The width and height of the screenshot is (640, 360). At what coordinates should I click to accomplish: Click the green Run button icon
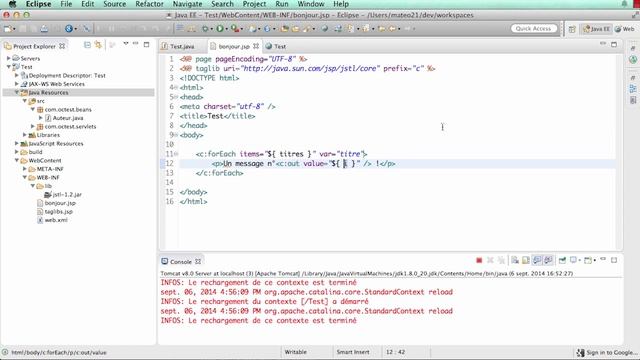220,29
